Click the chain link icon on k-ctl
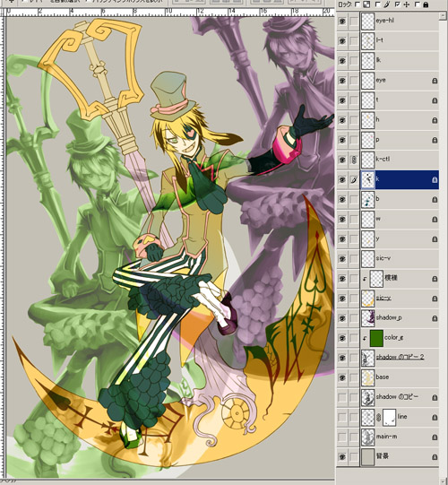 tap(354, 160)
